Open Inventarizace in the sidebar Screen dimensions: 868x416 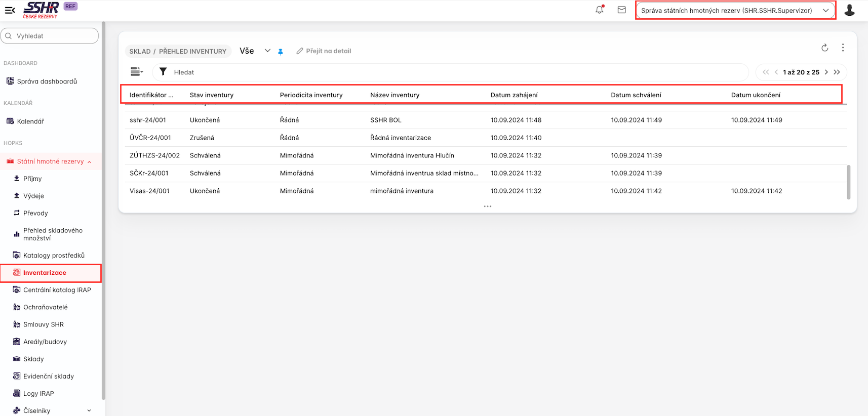point(45,273)
